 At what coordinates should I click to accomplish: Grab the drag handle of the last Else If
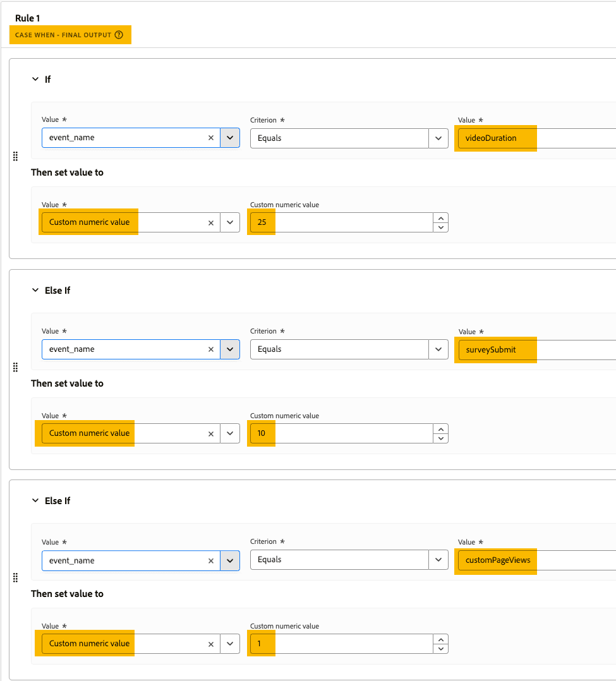click(15, 577)
